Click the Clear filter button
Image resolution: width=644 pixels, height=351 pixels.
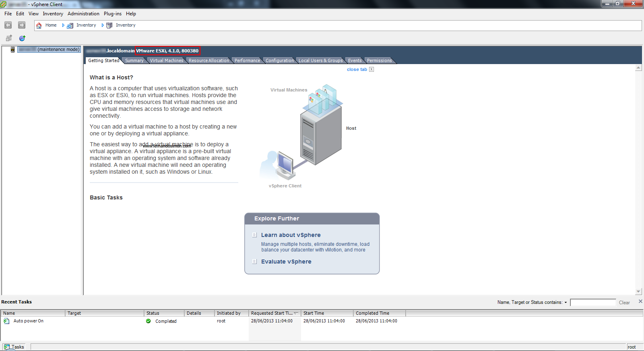pyautogui.click(x=624, y=303)
